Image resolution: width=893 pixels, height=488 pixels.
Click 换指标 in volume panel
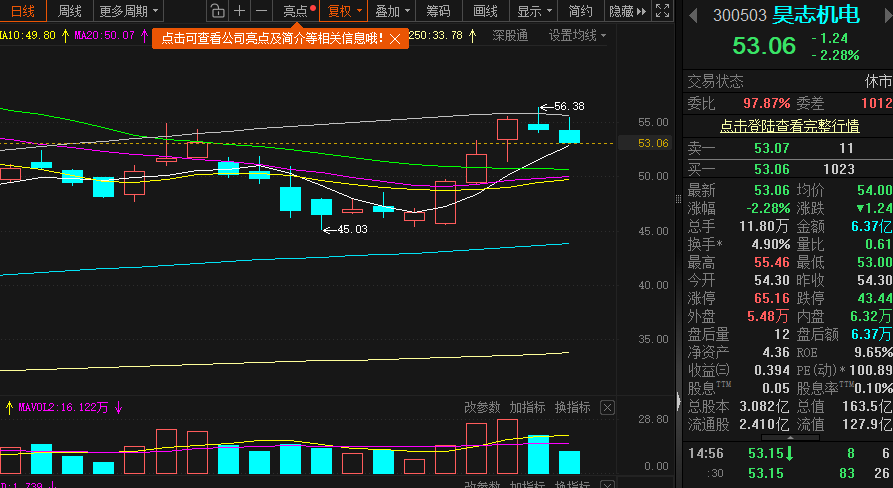(573, 408)
